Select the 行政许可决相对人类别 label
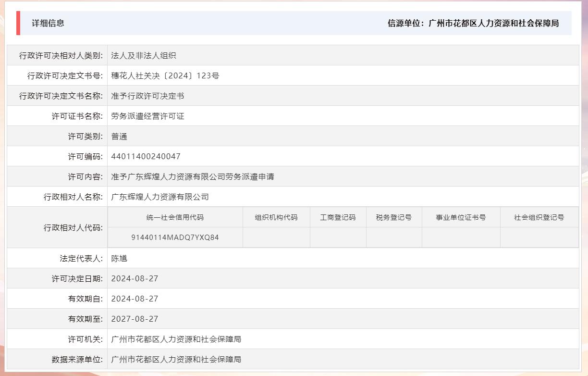Screen dimensions: 588x376 pos(61,55)
